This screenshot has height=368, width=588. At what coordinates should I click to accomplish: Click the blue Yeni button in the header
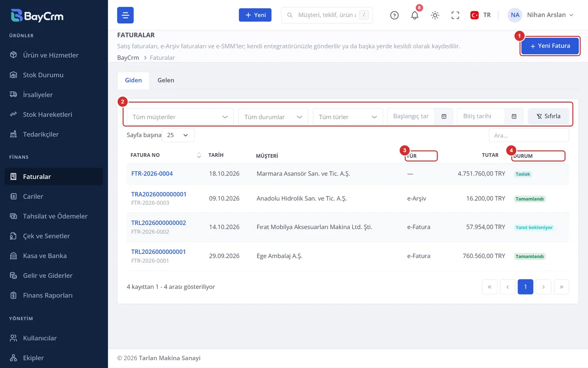255,15
